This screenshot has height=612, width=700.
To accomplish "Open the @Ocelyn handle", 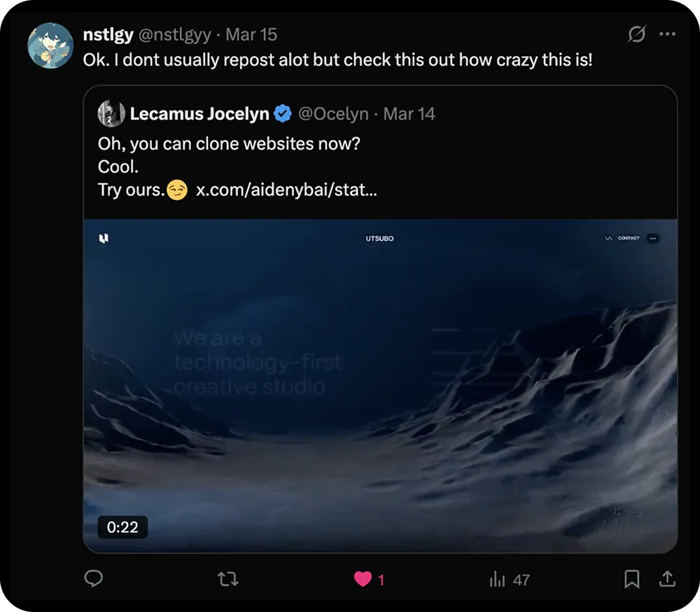I will click(333, 113).
